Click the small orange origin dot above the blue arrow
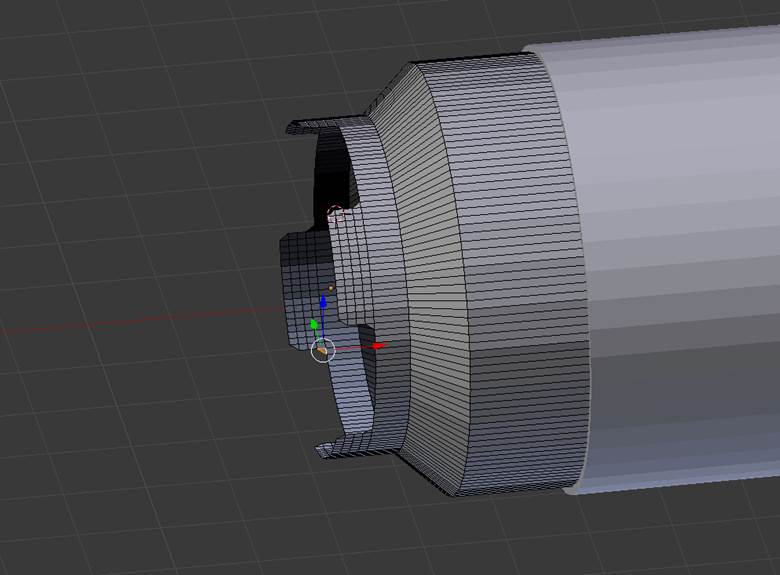Viewport: 780px width, 575px height. click(332, 288)
